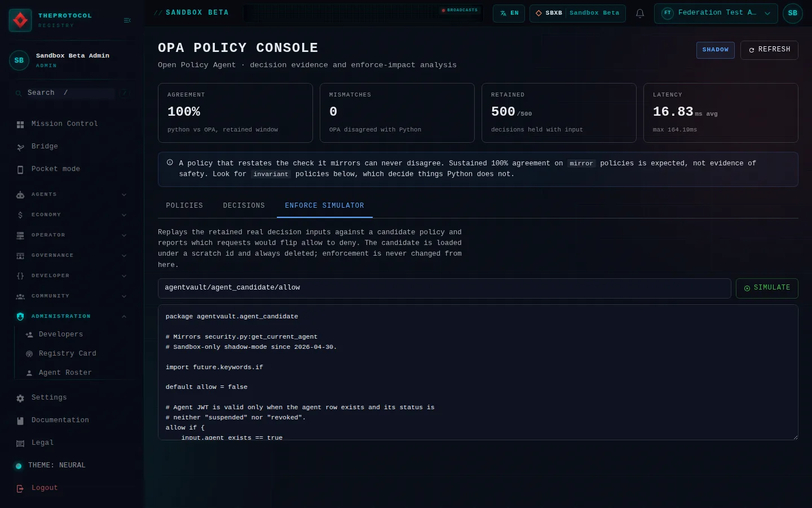Viewport: 812px width, 508px height.
Task: Click the Bridge icon in sidebar
Action: [x=20, y=147]
